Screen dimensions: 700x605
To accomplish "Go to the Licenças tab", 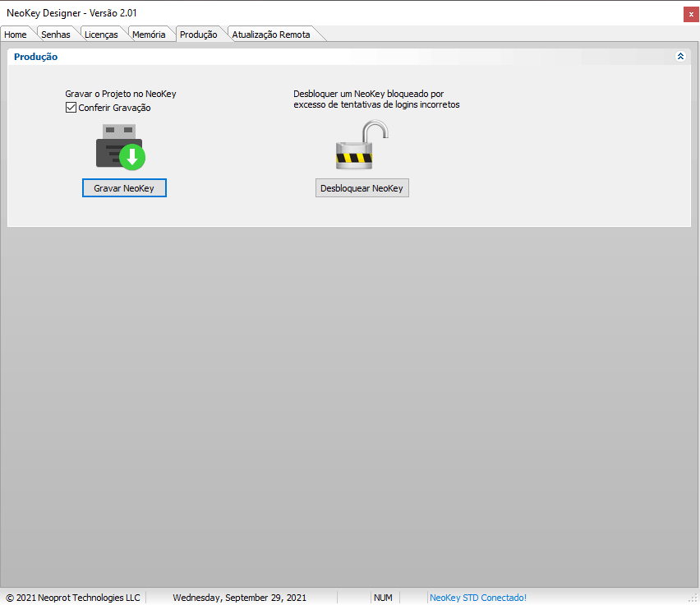I will click(101, 35).
